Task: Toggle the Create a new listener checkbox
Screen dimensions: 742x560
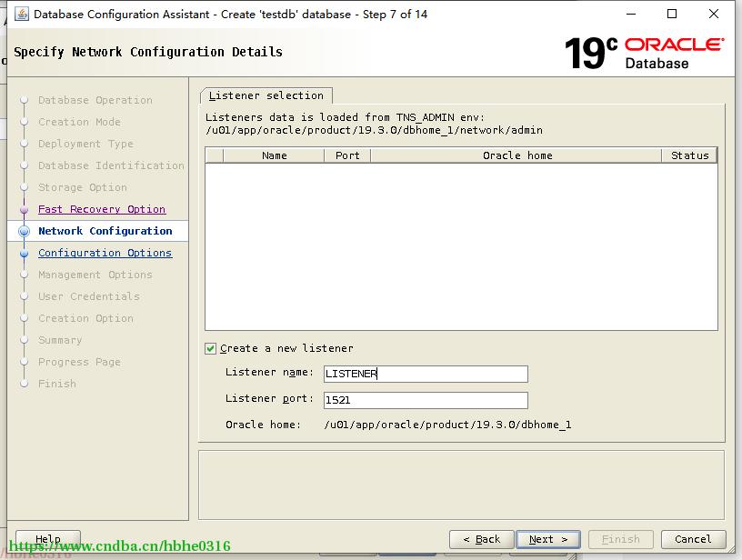Action: click(x=211, y=348)
